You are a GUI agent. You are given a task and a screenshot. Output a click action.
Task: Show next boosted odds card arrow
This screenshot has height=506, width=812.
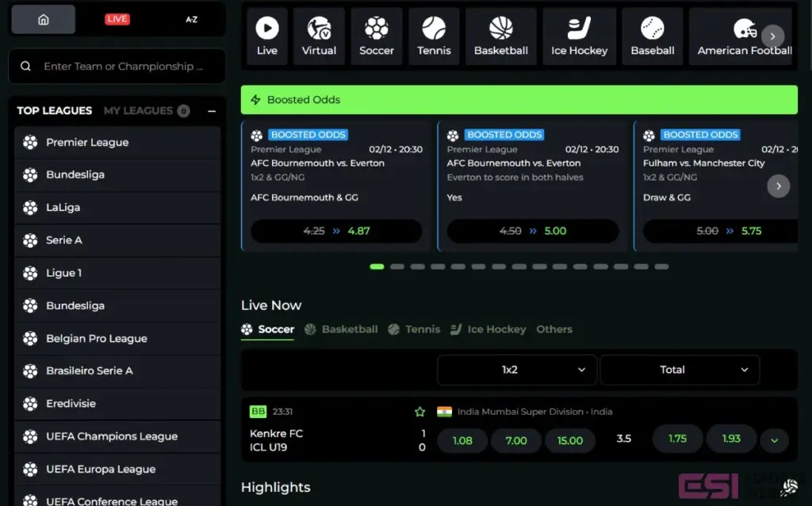pos(779,186)
